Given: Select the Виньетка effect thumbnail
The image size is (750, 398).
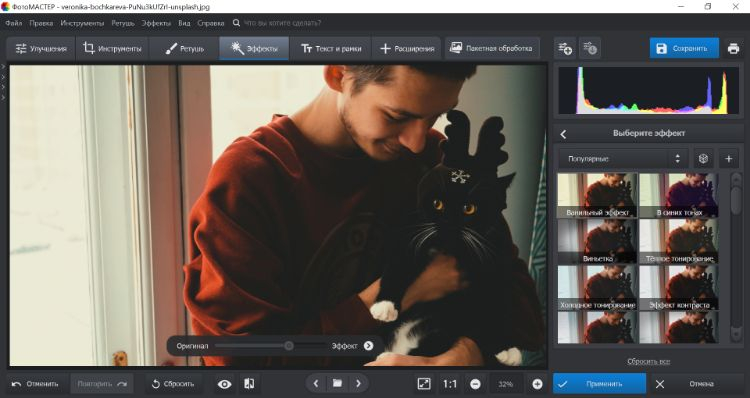Looking at the screenshot, I should 597,242.
